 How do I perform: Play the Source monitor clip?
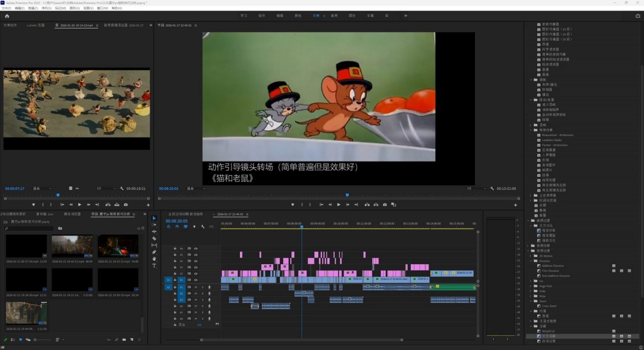click(79, 204)
